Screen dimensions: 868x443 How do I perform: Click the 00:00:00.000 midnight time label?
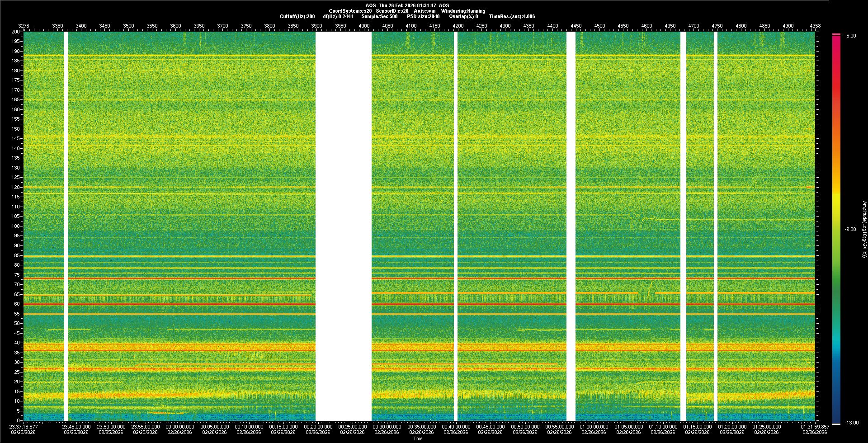[x=180, y=426]
